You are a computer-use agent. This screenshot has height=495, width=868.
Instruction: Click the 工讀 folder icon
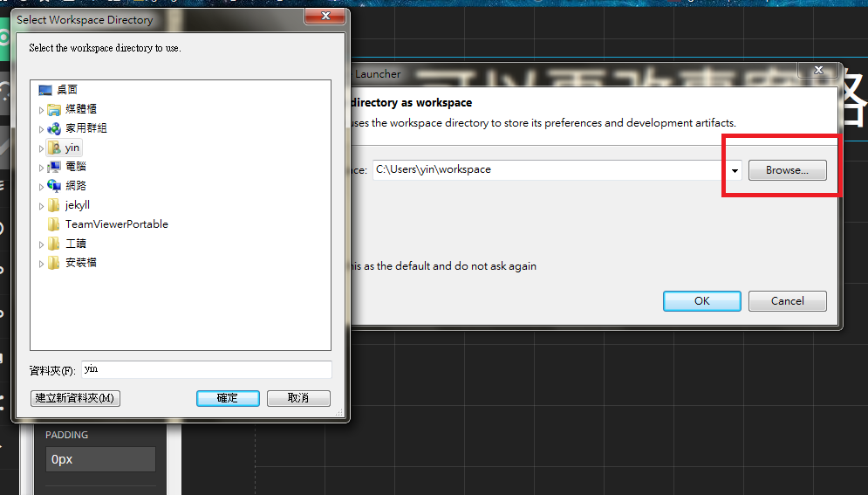[x=54, y=244]
